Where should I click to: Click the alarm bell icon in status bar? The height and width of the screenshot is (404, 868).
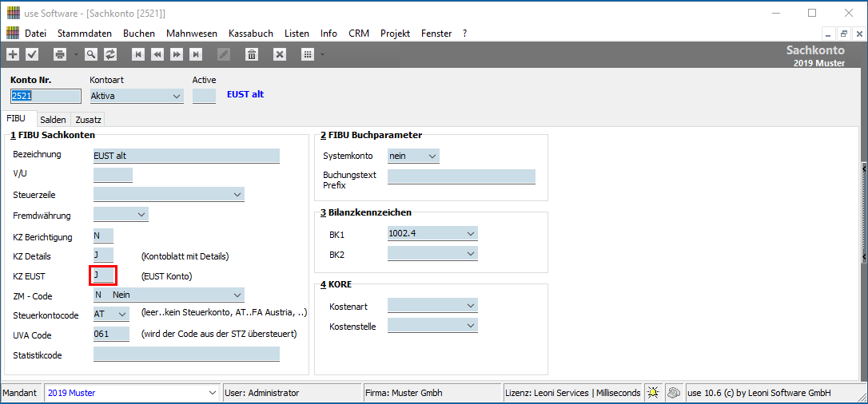[654, 392]
